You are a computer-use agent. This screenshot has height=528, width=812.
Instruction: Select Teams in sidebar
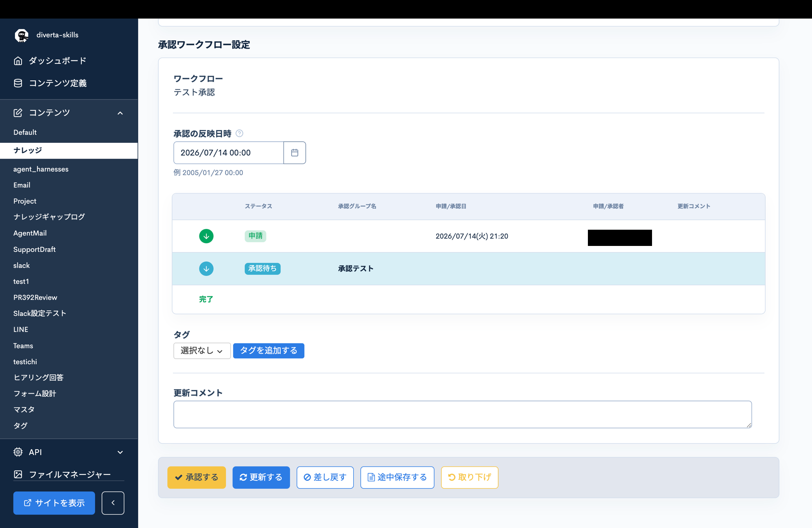pos(23,346)
